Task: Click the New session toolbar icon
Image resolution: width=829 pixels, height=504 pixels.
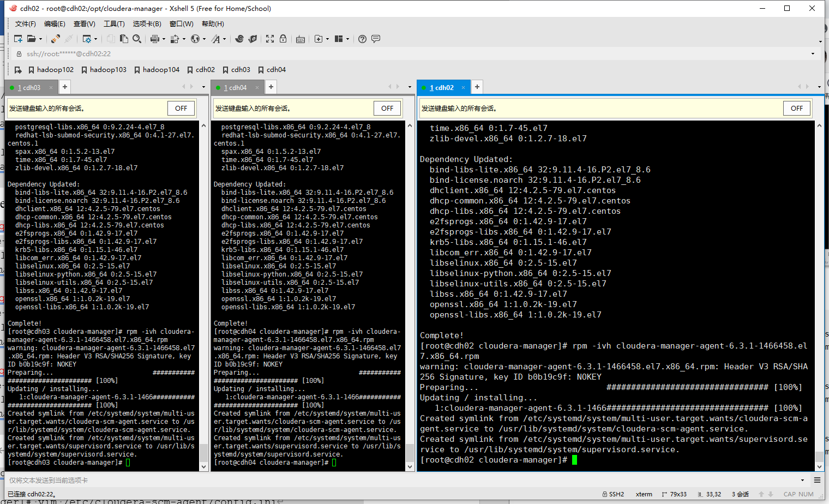Action: coord(18,39)
